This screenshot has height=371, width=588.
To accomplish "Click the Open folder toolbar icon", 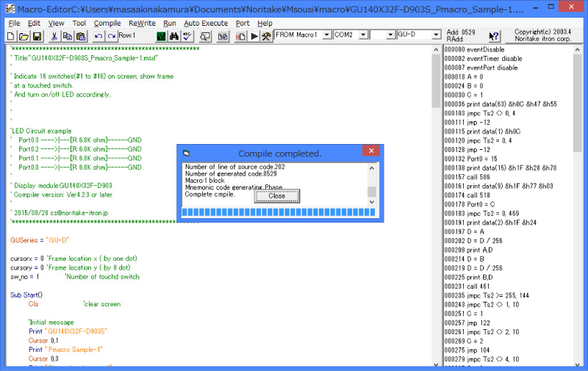I will [x=24, y=36].
